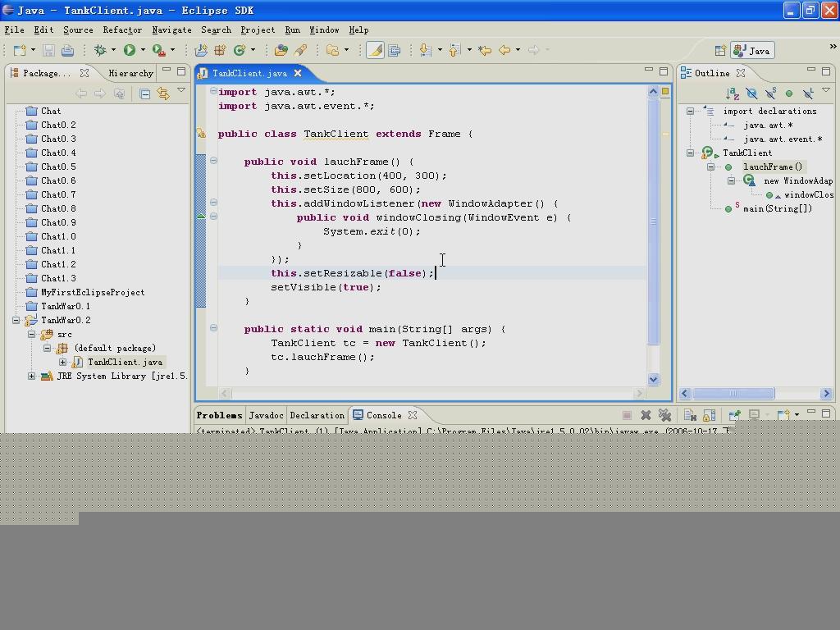This screenshot has width=840, height=630.
Task: Click Next Annotation arrow icon
Action: click(426, 50)
